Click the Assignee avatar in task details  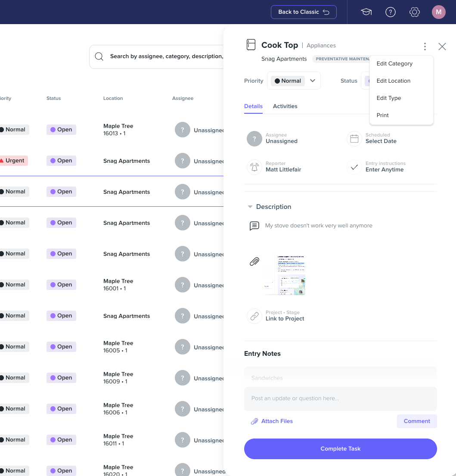[254, 139]
